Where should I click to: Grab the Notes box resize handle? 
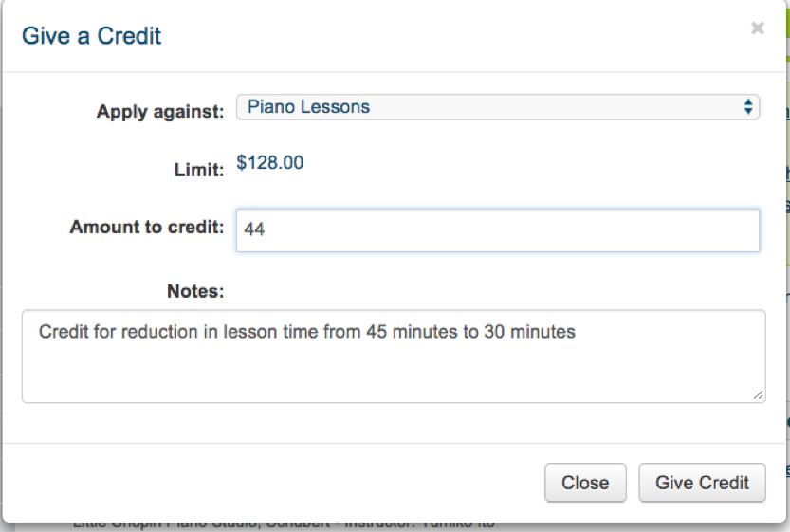(758, 394)
